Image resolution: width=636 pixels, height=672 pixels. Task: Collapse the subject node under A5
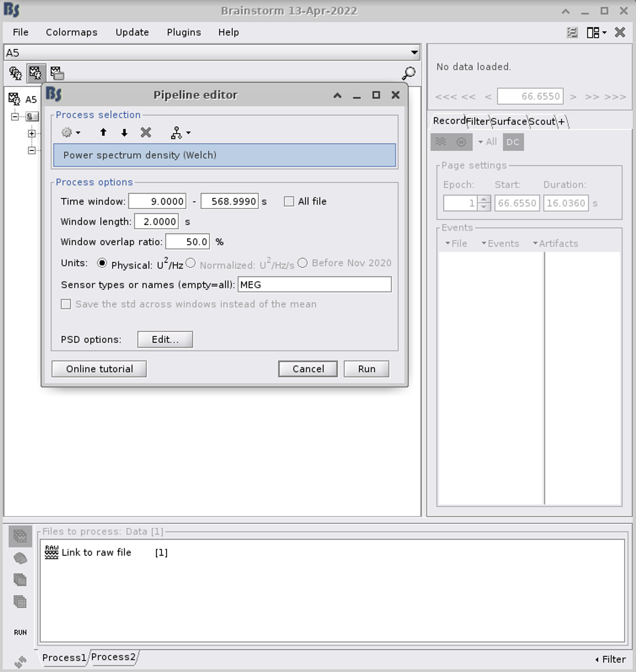(x=15, y=116)
